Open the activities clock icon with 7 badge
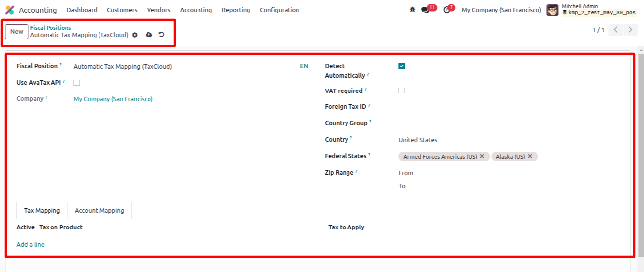644x272 pixels. [x=447, y=10]
